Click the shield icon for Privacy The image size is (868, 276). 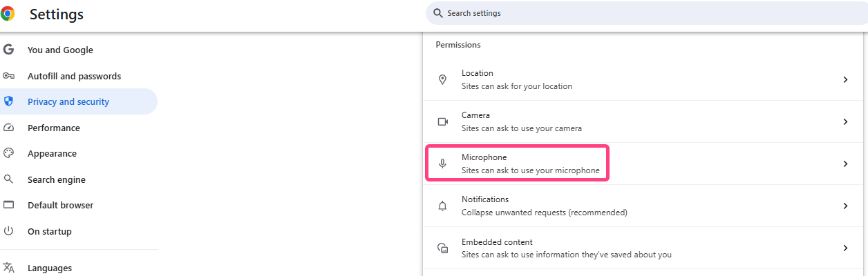click(x=9, y=101)
